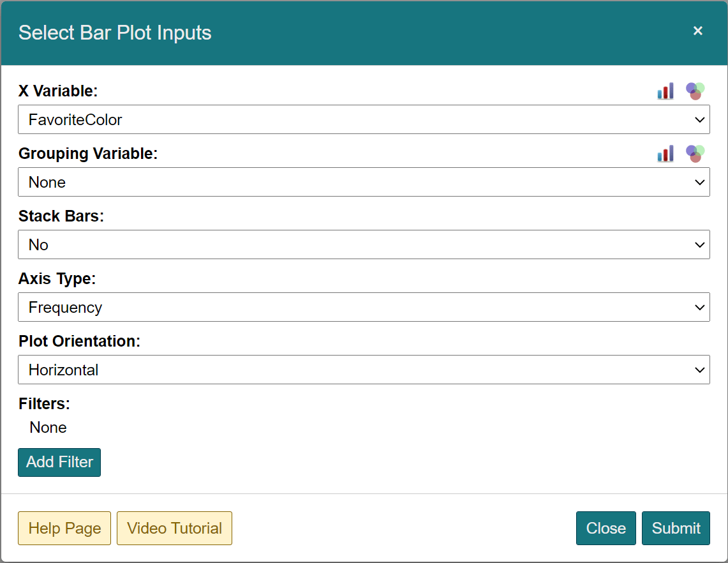Screen dimensions: 728x563
Task: Click the "Grouping Variable:" label text
Action: pyautogui.click(x=87, y=154)
